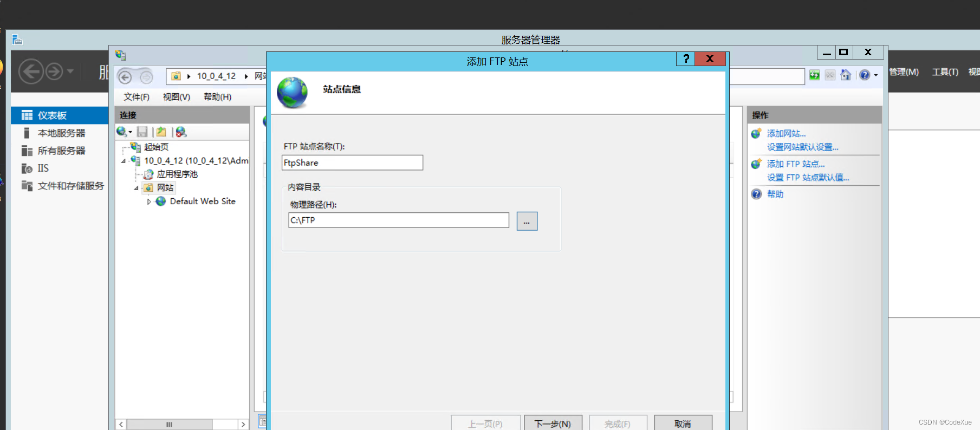Open the dropdown arrow next to the help icon
980x430 pixels.
click(x=876, y=75)
